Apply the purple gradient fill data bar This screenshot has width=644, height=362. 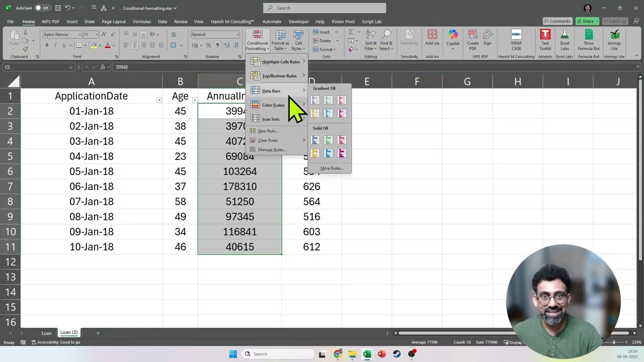[x=342, y=114]
